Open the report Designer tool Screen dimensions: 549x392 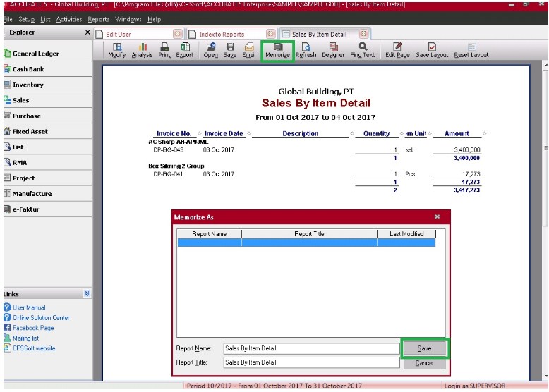[333, 50]
